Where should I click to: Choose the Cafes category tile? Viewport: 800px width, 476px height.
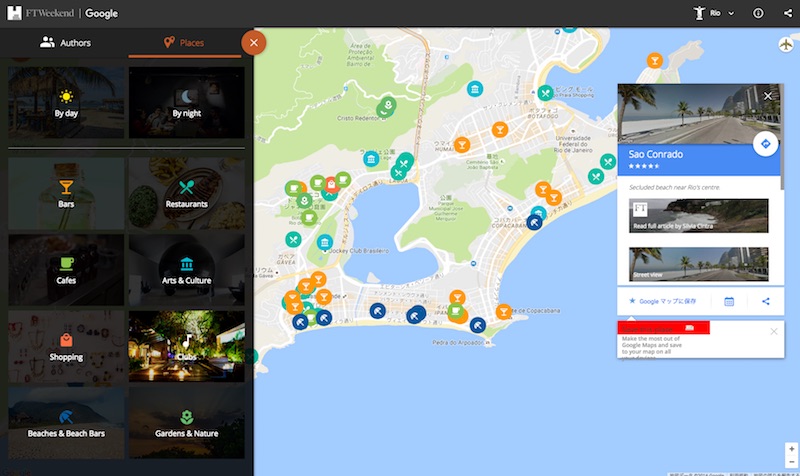[x=66, y=271]
